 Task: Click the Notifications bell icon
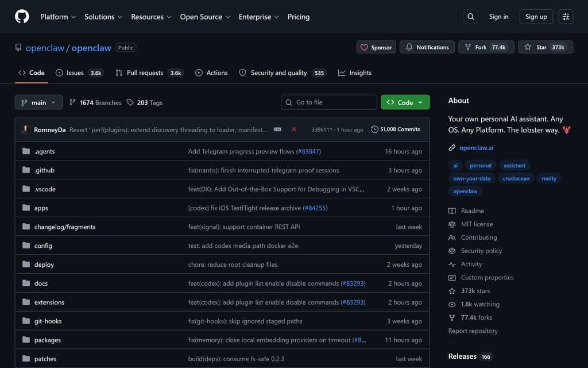click(x=409, y=47)
